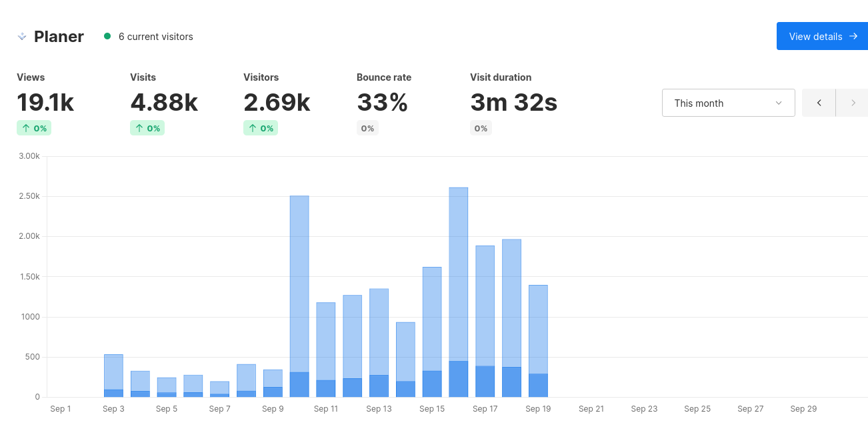868x433 pixels.
Task: Toggle the Views metric card
Action: pyautogui.click(x=45, y=101)
